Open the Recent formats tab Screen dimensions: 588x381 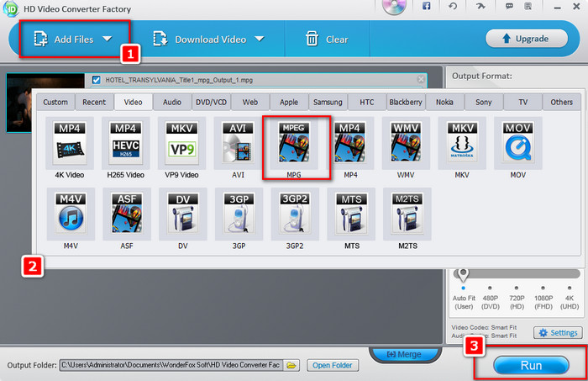click(x=94, y=102)
